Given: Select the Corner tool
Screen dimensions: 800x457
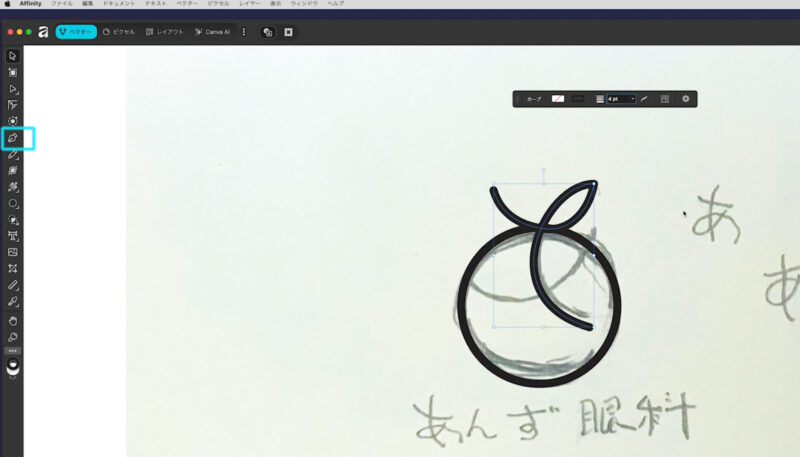Looking at the screenshot, I should 13,105.
